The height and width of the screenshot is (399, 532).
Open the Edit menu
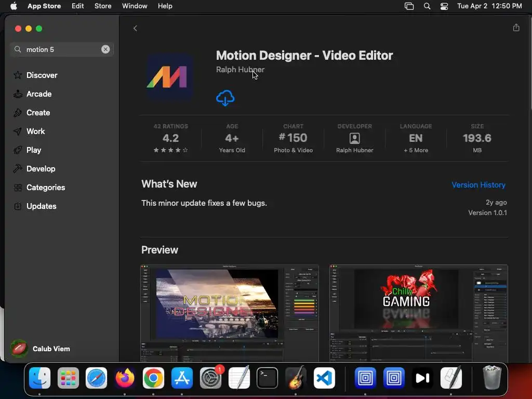click(78, 6)
